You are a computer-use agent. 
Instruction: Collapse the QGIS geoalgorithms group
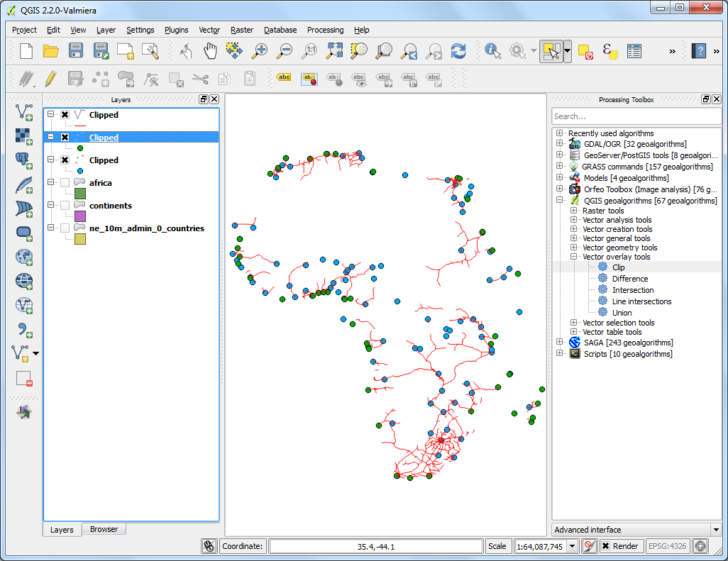coord(559,201)
